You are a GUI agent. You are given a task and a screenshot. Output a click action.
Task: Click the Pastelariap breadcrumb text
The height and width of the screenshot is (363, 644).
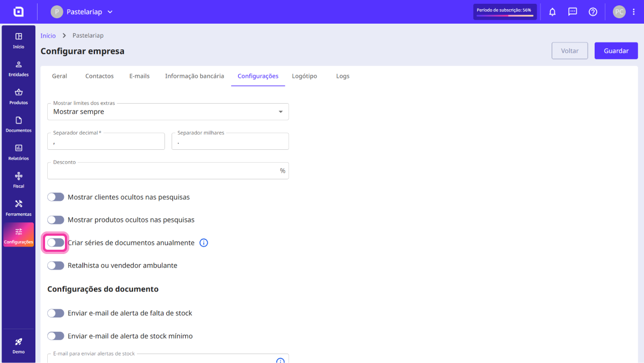click(x=88, y=35)
